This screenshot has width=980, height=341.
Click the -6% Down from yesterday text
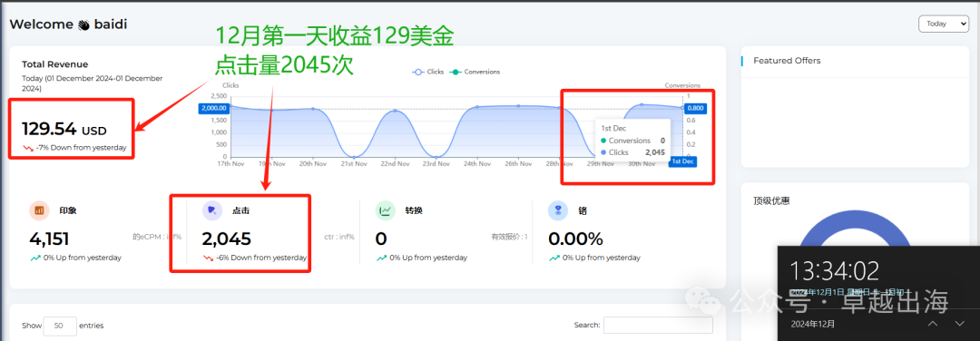(x=261, y=258)
